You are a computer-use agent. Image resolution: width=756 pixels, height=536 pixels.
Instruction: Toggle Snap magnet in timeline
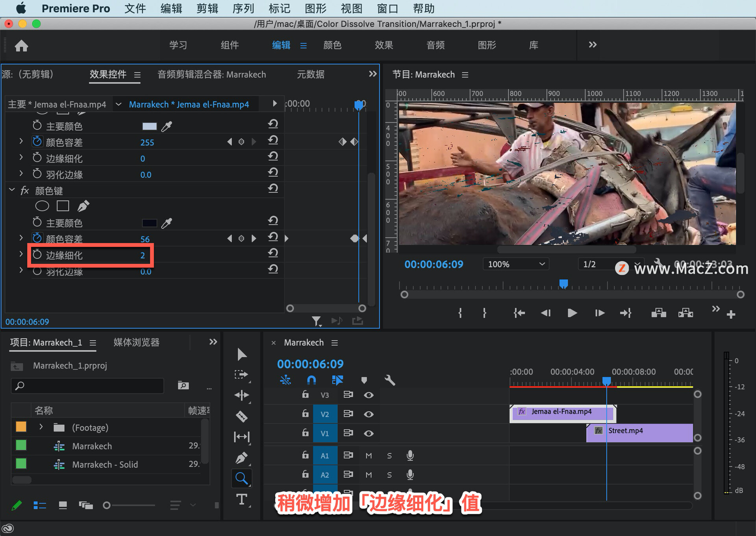click(311, 380)
